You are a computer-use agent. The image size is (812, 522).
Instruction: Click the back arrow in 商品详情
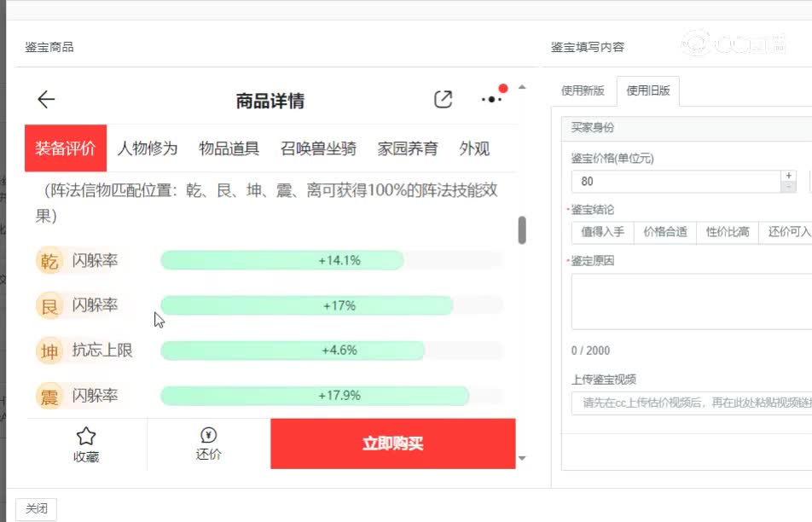(x=46, y=99)
